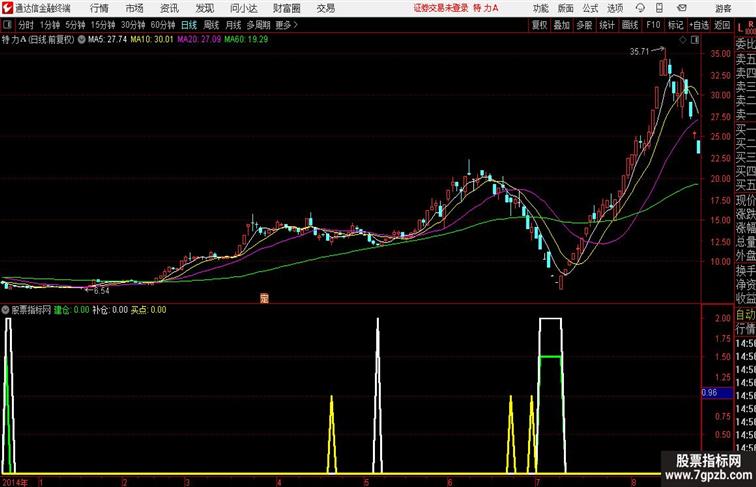This screenshot has height=487, width=756.
Task: Click the MA5: 27.74 indicator label
Action: click(x=107, y=40)
